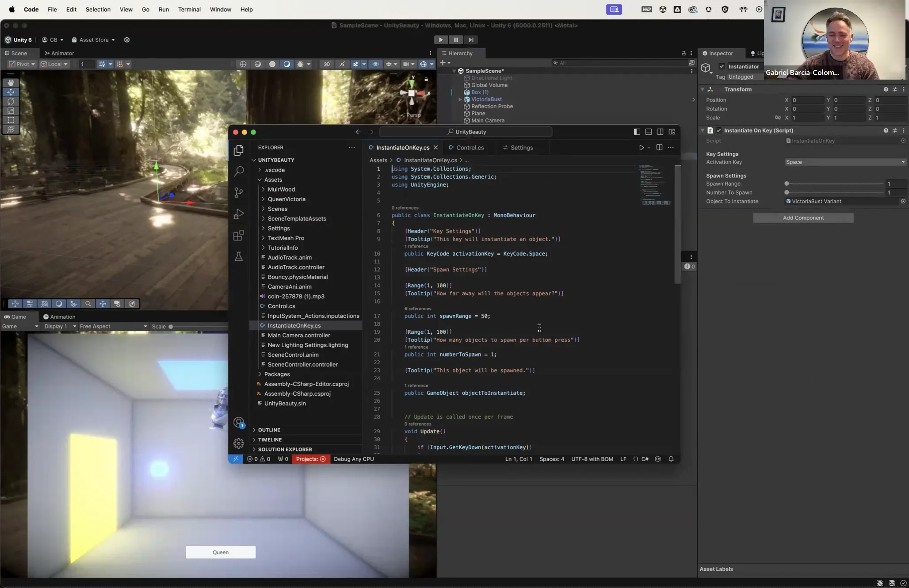This screenshot has height=588, width=909.
Task: Select the Move tool in Scene toolbar
Action: (11, 92)
